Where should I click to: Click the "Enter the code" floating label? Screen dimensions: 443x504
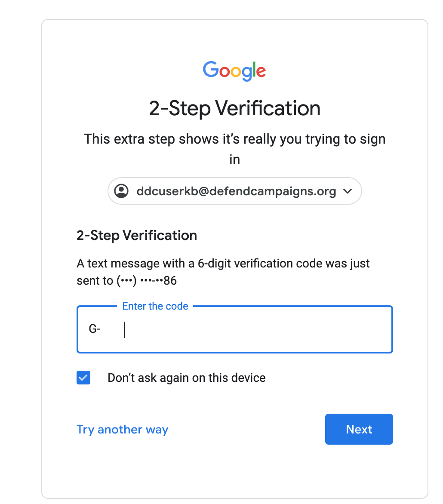pyautogui.click(x=155, y=306)
